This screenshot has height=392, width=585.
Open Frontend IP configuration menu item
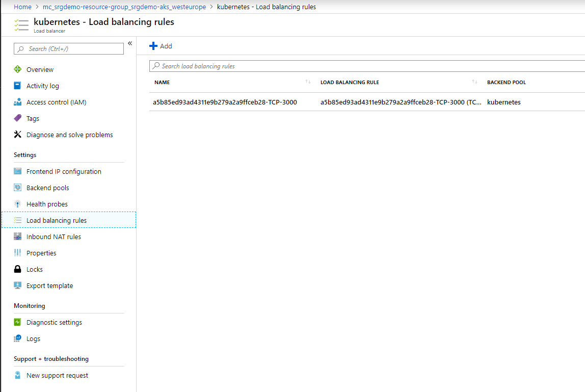coord(64,171)
